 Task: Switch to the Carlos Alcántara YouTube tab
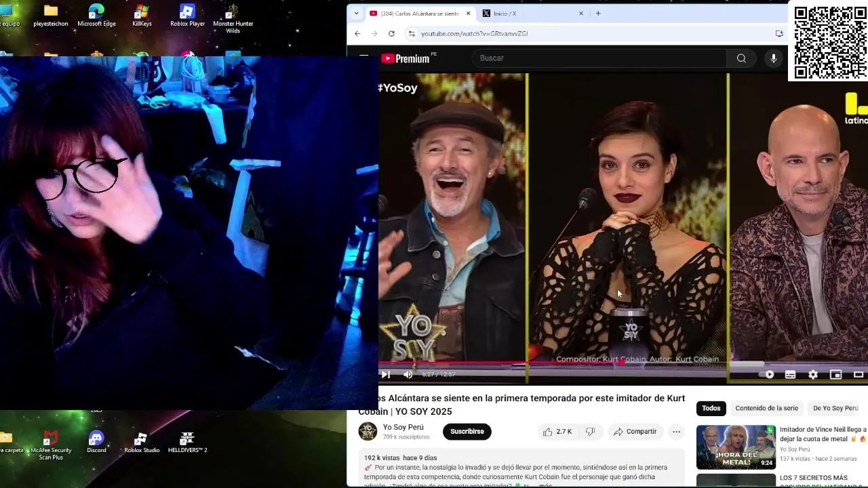tap(420, 14)
